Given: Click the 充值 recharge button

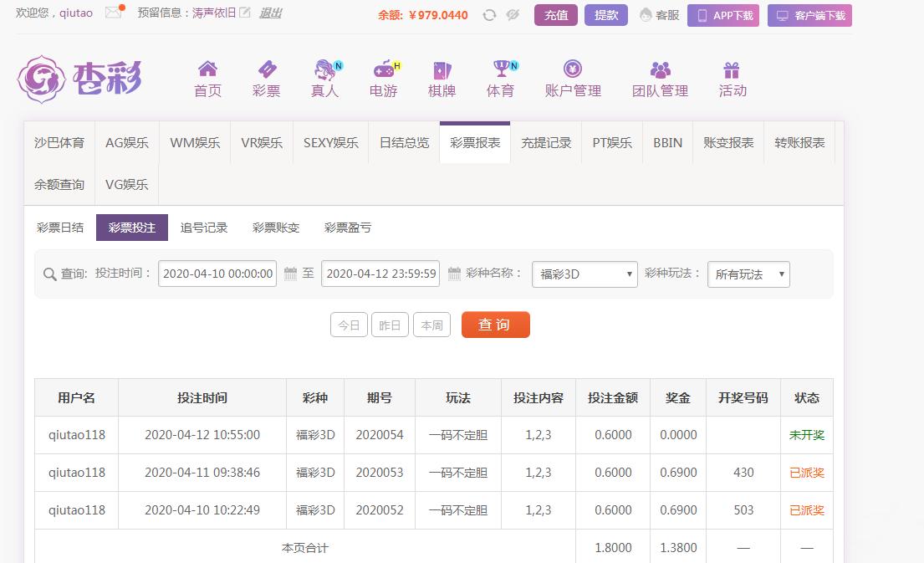Looking at the screenshot, I should [555, 15].
